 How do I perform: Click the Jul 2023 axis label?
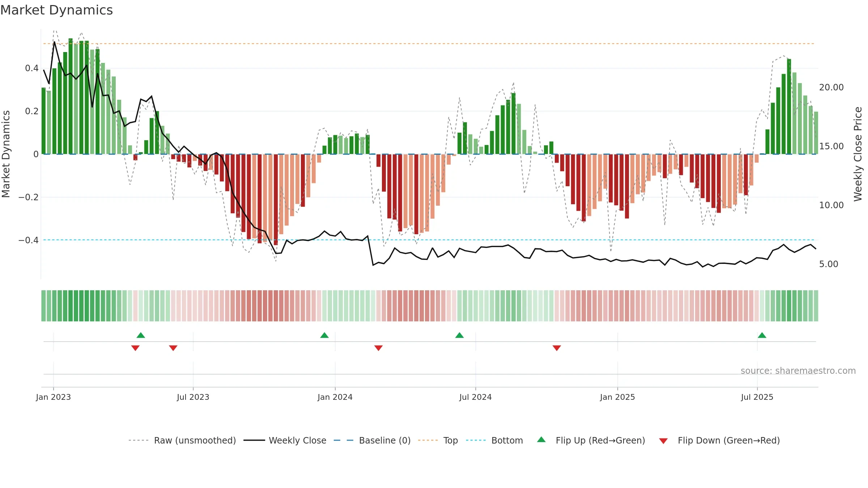pos(193,397)
